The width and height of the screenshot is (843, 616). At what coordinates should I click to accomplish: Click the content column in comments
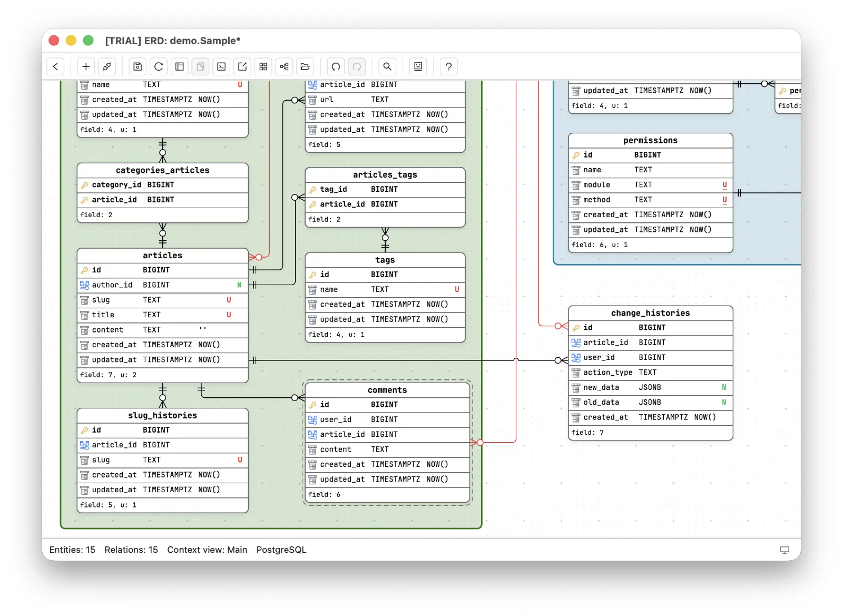(387, 449)
